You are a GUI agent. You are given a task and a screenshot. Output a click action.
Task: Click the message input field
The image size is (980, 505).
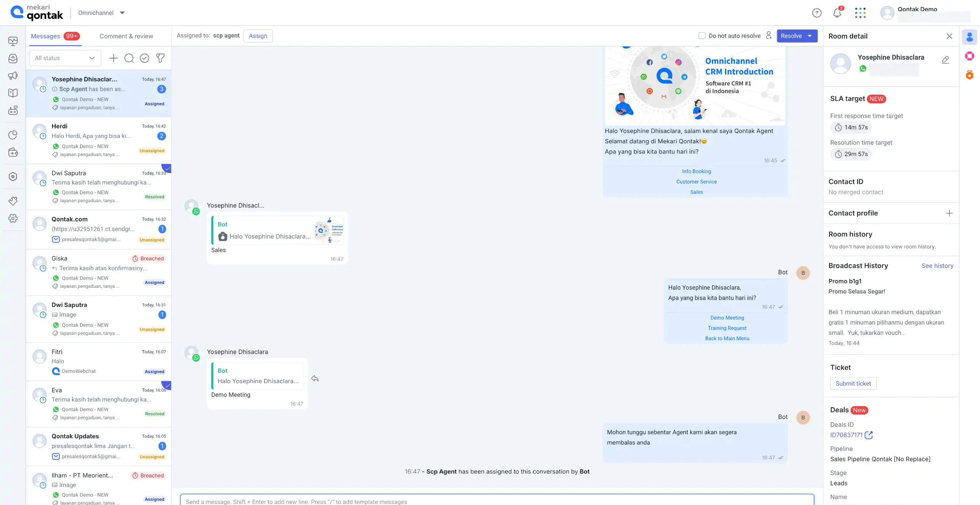pos(497,501)
